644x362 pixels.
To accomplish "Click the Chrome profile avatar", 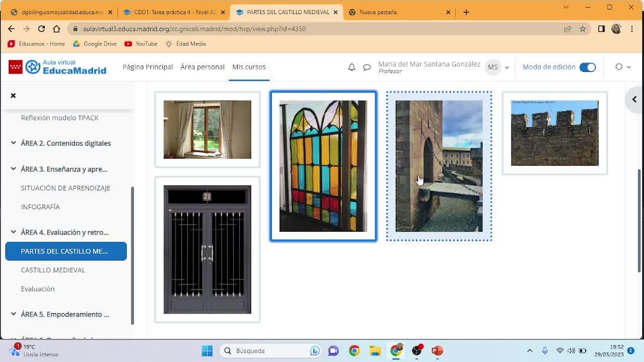I will [x=616, y=29].
